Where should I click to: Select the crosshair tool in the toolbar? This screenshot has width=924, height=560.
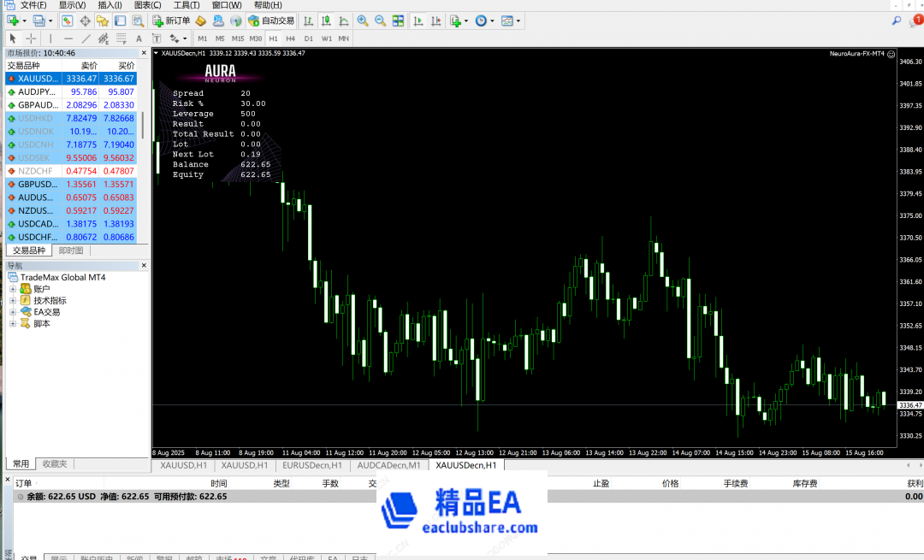click(31, 38)
